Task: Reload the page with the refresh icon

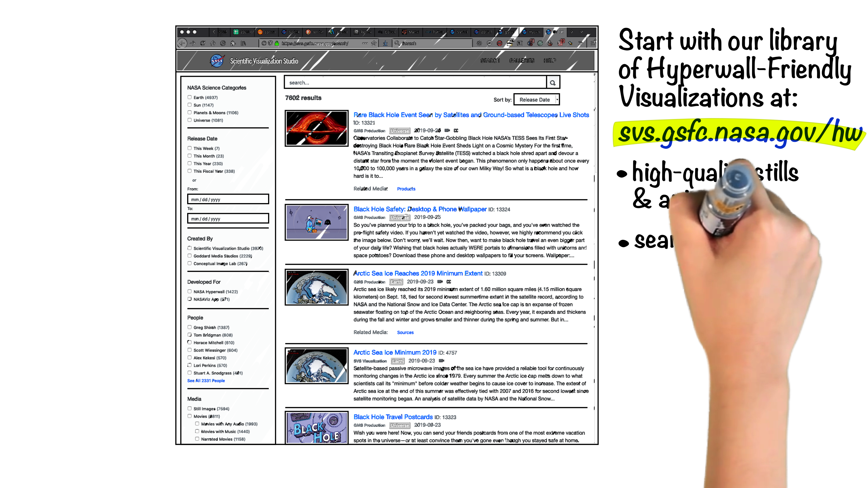Action: click(203, 43)
